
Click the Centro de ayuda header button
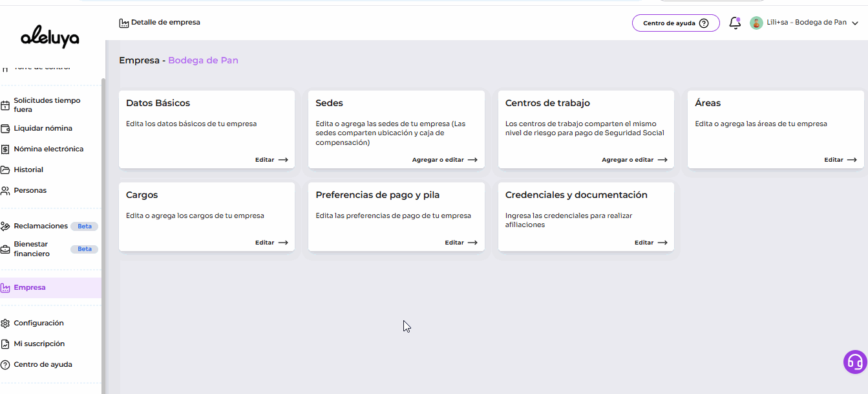(x=675, y=23)
